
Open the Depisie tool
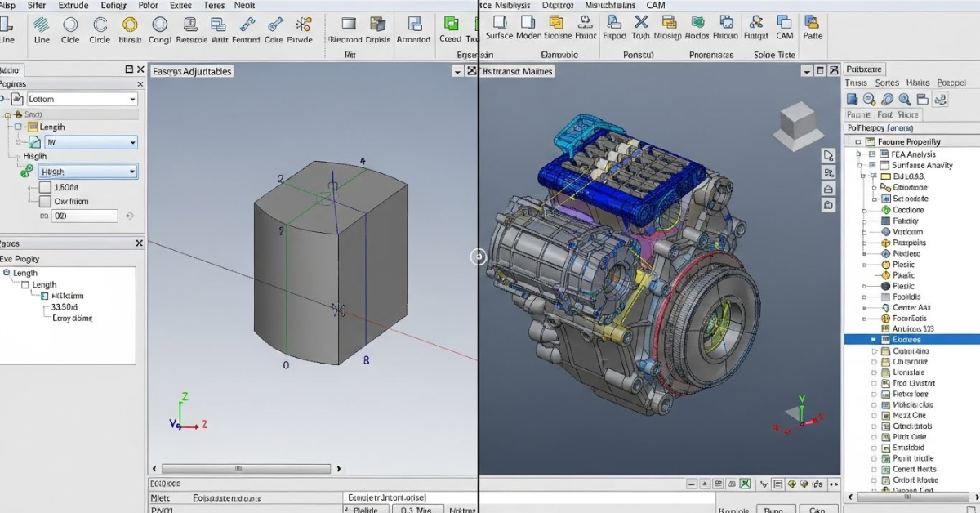pos(378,25)
